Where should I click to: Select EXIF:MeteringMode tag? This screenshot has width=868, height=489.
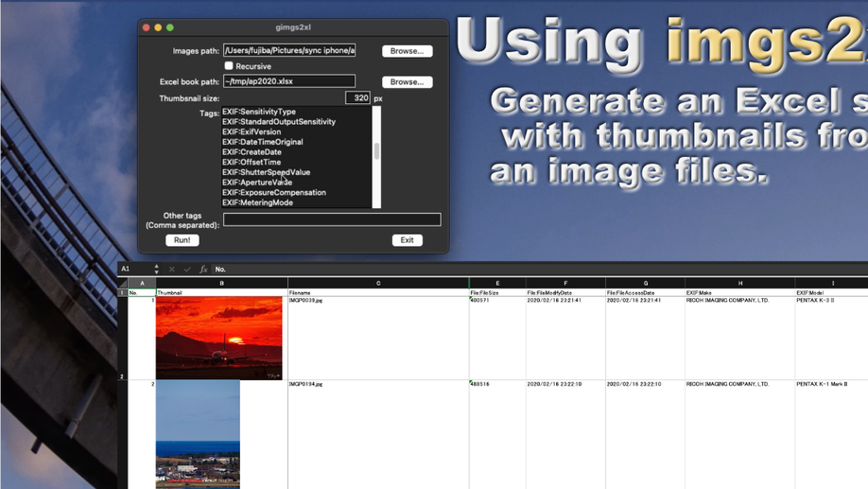pyautogui.click(x=258, y=202)
